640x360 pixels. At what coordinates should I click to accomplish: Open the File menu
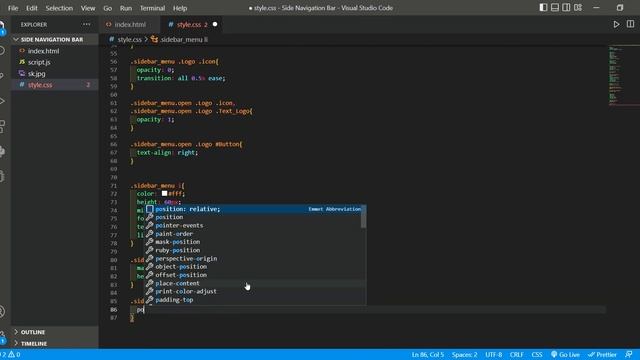pos(13,8)
